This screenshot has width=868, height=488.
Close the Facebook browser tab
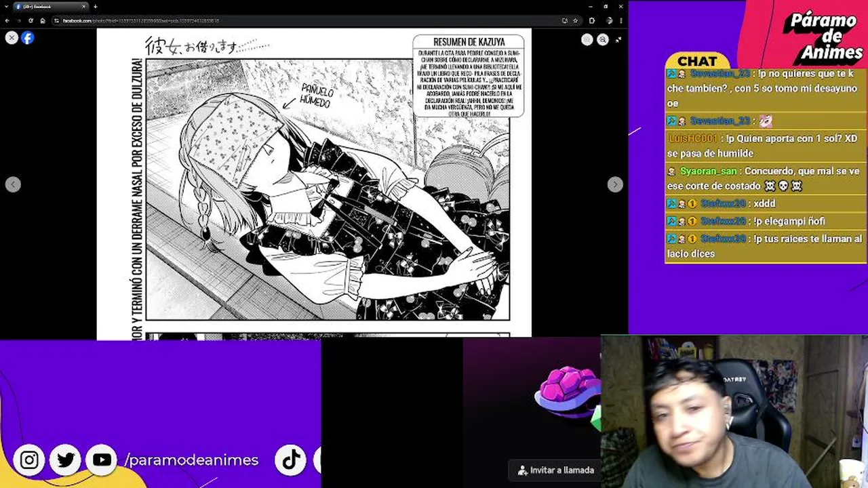(x=84, y=7)
